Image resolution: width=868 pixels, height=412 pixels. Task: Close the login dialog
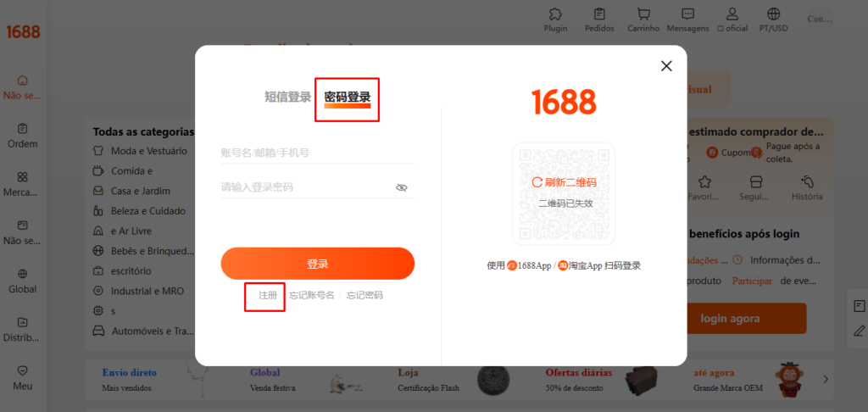pos(666,66)
